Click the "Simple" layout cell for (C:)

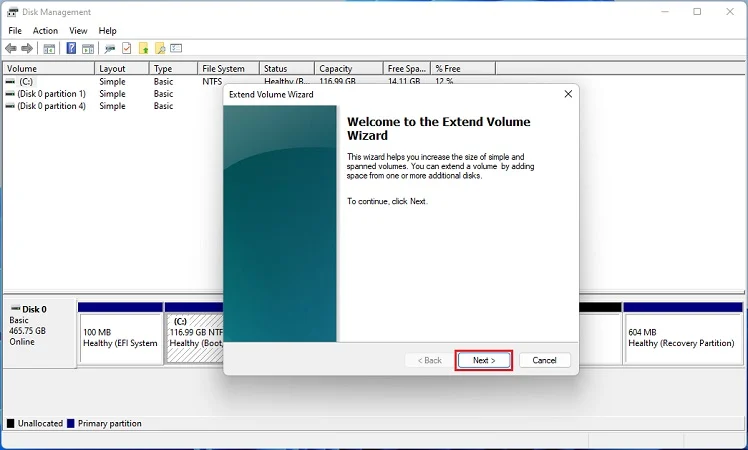click(x=112, y=82)
